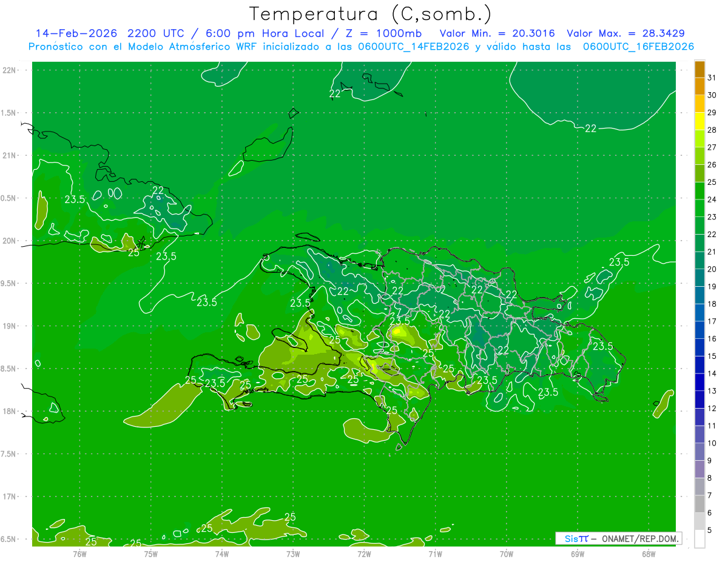The image size is (728, 562).
Task: Click the legend value 29
Action: 712,113
